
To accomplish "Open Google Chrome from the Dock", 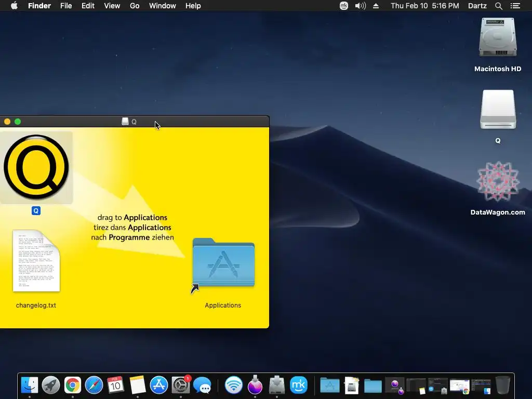I will pyautogui.click(x=73, y=385).
